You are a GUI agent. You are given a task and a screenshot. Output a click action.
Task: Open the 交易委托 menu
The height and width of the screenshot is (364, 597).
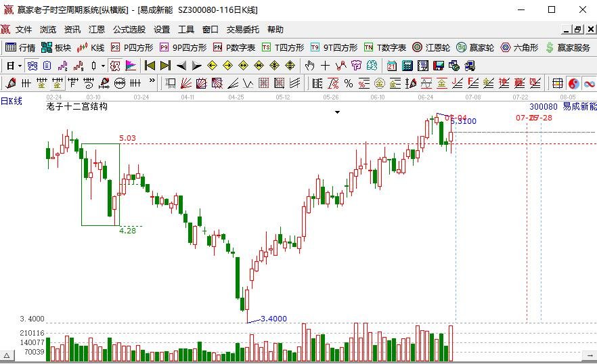pyautogui.click(x=243, y=29)
